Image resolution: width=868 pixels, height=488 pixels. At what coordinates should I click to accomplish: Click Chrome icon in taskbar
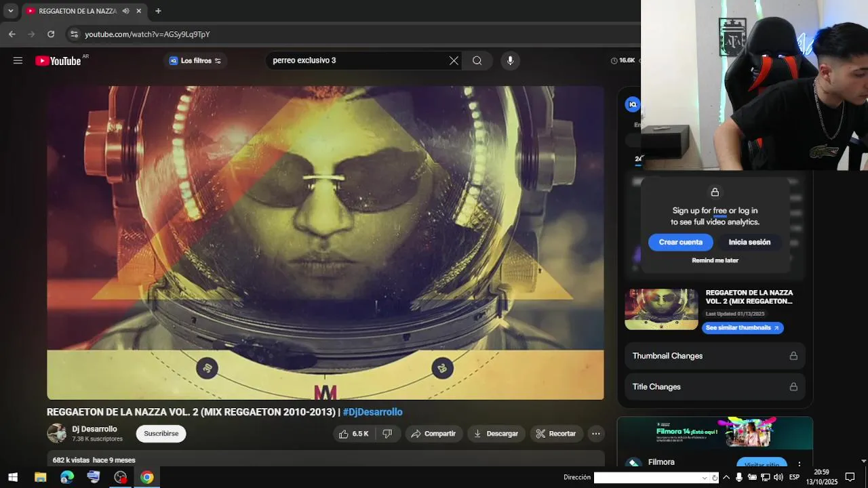coord(146,477)
